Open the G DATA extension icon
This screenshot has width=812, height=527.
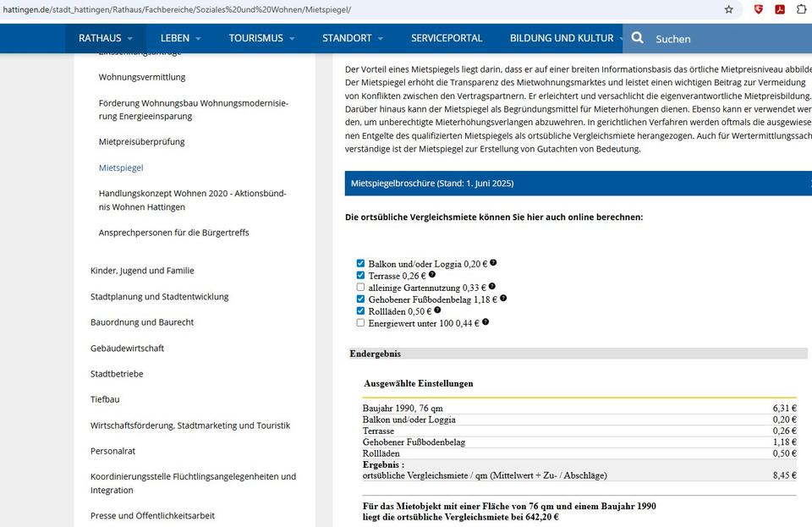point(759,9)
